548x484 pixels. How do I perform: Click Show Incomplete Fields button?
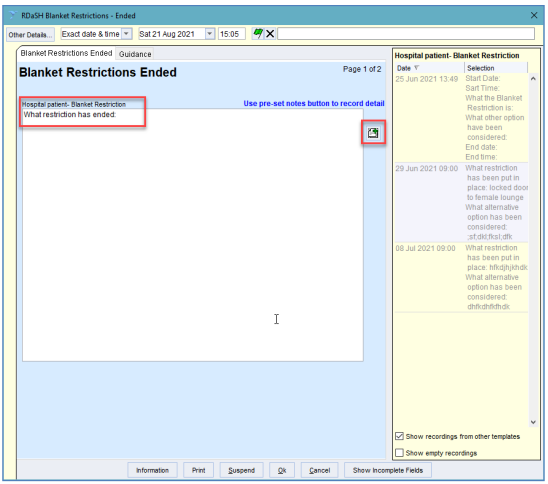(x=388, y=470)
